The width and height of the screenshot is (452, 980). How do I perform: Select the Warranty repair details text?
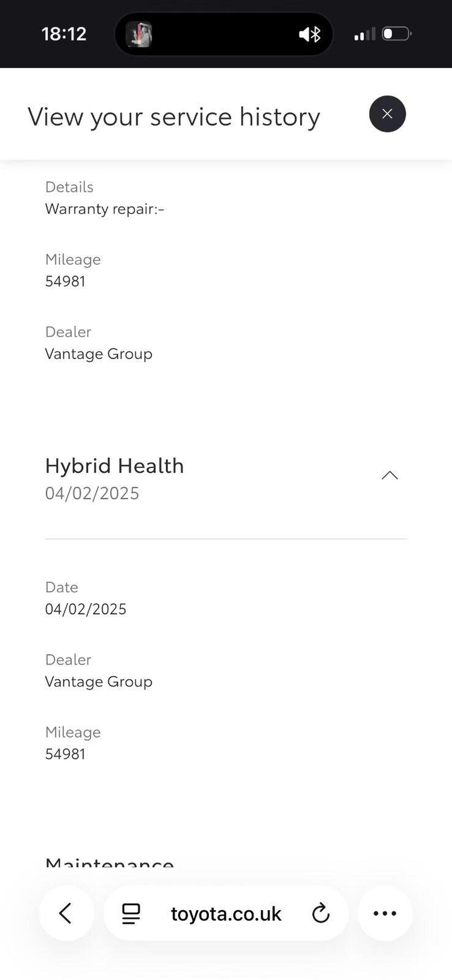105,209
